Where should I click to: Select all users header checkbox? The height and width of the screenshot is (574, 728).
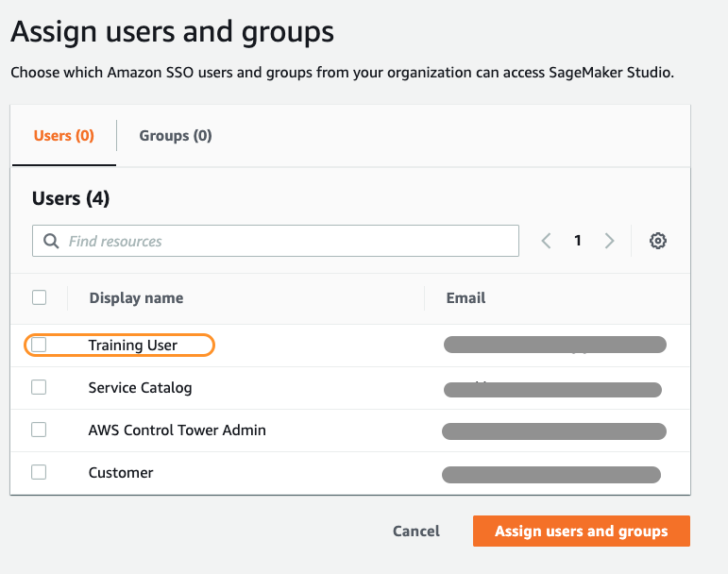click(x=39, y=297)
